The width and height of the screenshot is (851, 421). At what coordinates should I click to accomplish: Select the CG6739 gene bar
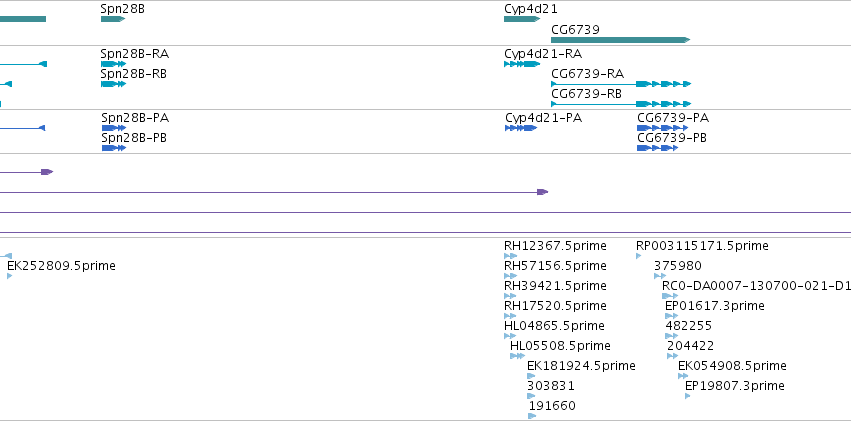(x=620, y=40)
